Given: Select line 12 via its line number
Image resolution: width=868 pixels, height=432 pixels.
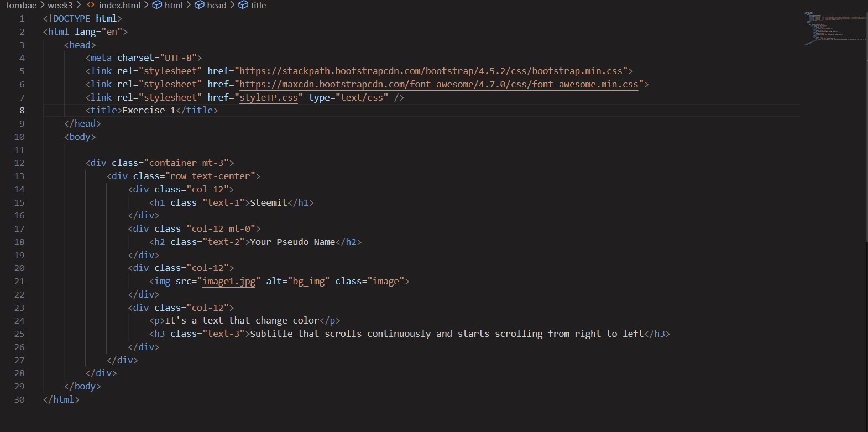Looking at the screenshot, I should pyautogui.click(x=19, y=163).
